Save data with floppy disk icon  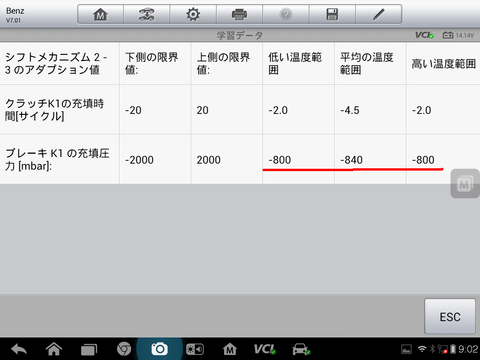pyautogui.click(x=332, y=14)
